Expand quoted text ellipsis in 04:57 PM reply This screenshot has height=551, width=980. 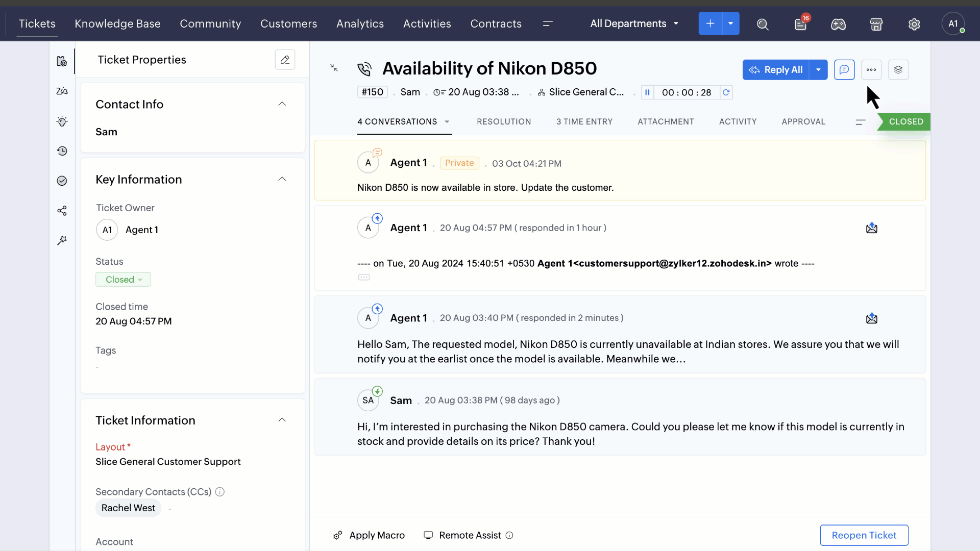(364, 278)
